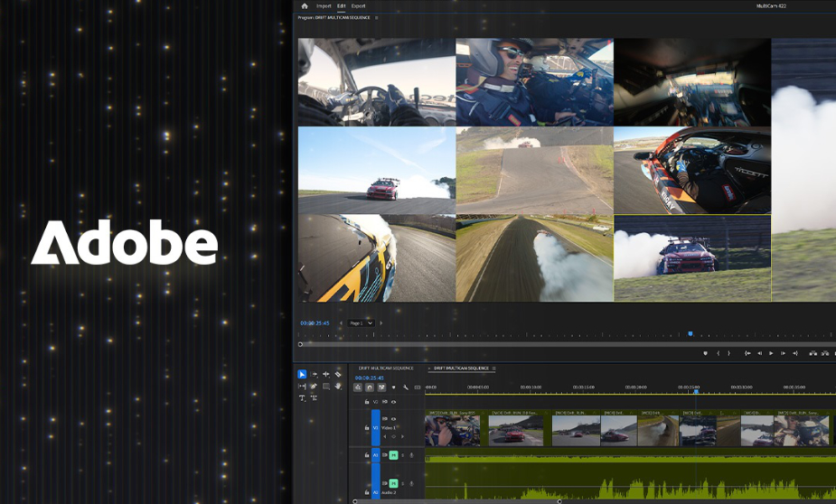
Task: Hide the V2 track output eye
Action: point(394,402)
